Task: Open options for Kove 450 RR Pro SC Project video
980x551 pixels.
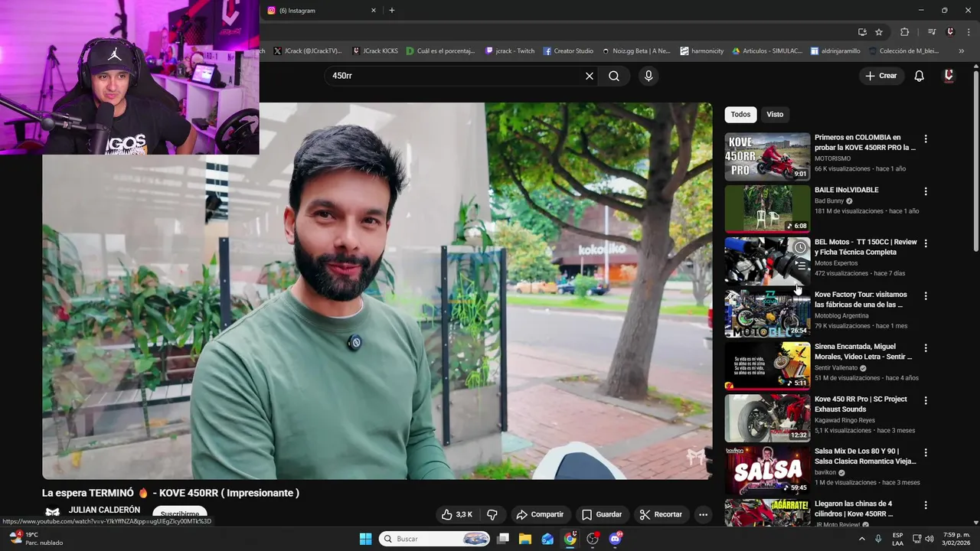Action: [926, 400]
